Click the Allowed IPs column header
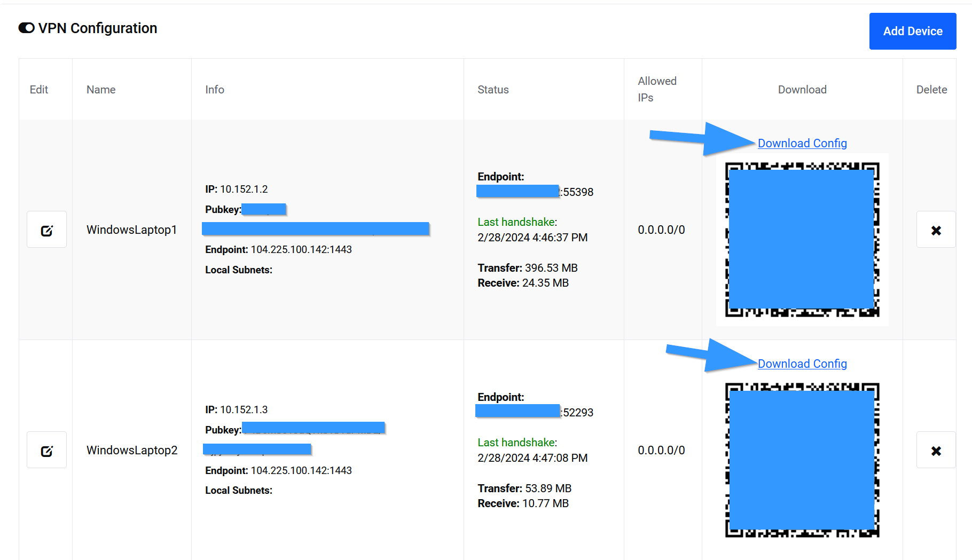972x560 pixels. (x=656, y=89)
